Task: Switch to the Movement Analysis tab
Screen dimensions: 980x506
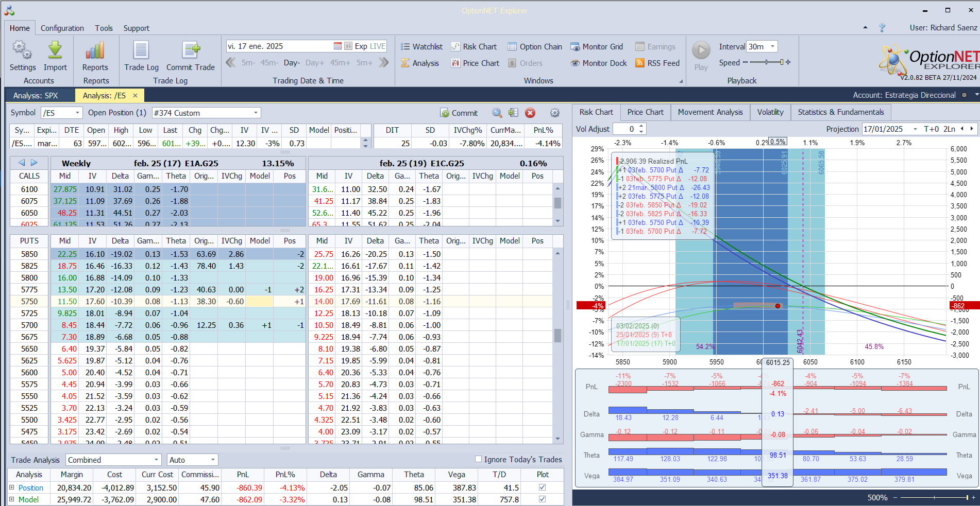Action: click(710, 112)
